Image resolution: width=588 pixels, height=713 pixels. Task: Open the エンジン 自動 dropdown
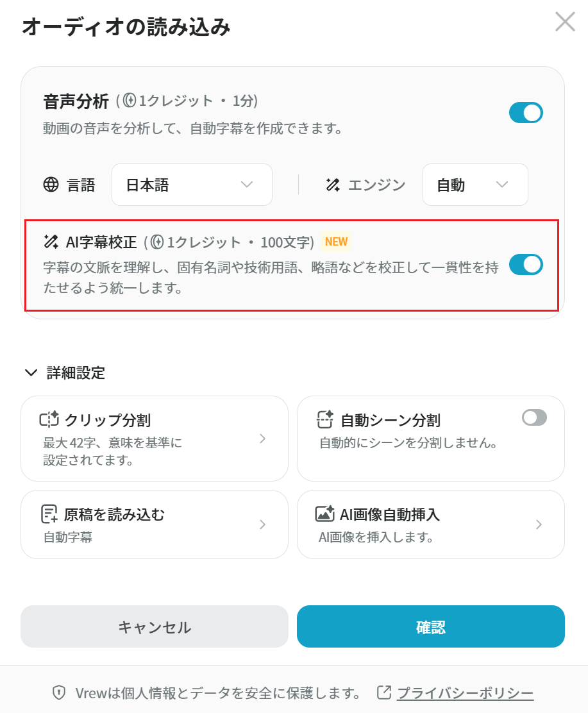tap(475, 185)
